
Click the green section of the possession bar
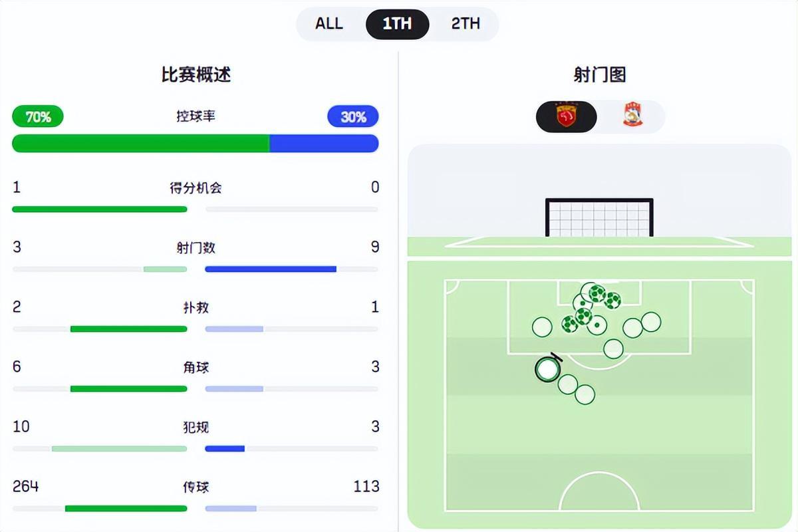(x=140, y=144)
